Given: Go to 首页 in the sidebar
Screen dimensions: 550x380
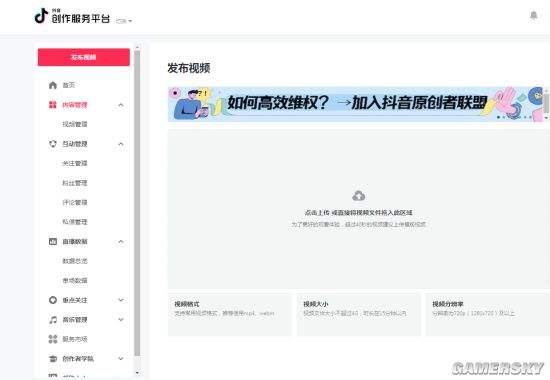Looking at the screenshot, I should (x=69, y=85).
